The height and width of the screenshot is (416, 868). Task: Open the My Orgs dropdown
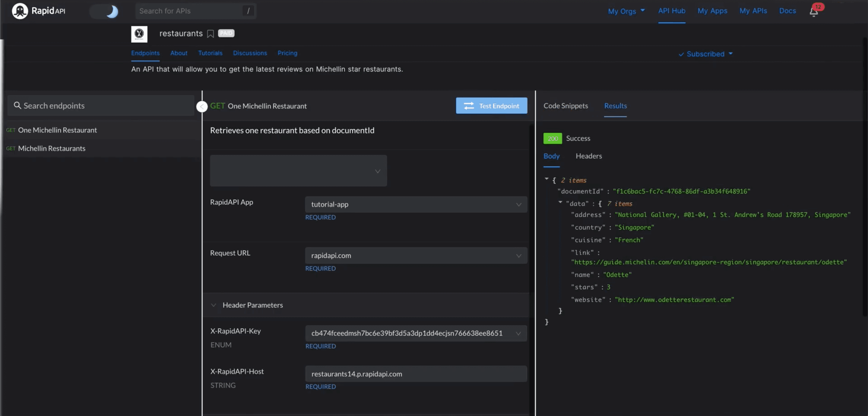(x=626, y=11)
